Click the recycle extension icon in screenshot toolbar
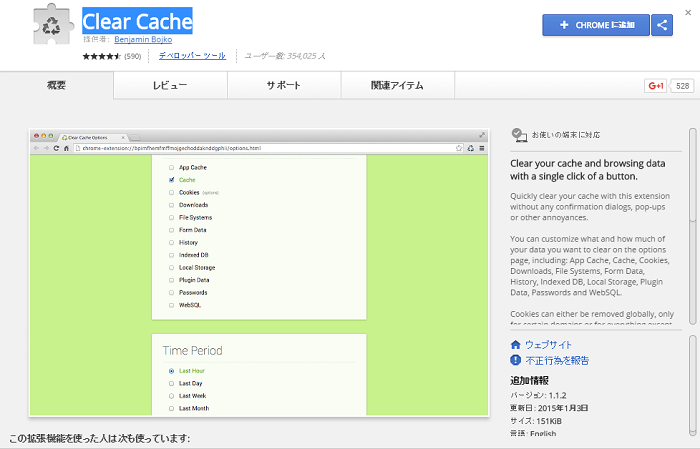The width and height of the screenshot is (700, 449). coord(471,148)
